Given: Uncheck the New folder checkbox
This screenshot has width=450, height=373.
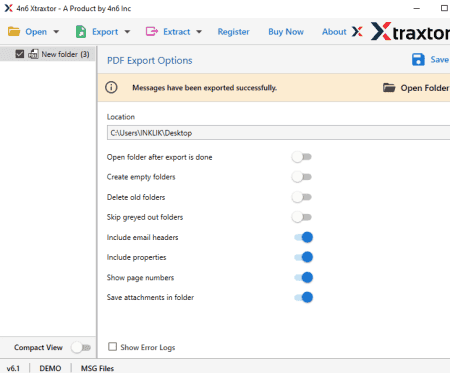Looking at the screenshot, I should [20, 54].
